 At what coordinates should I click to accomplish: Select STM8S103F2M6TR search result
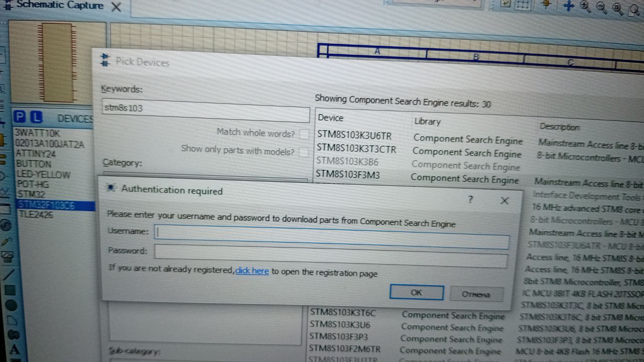coord(345,348)
